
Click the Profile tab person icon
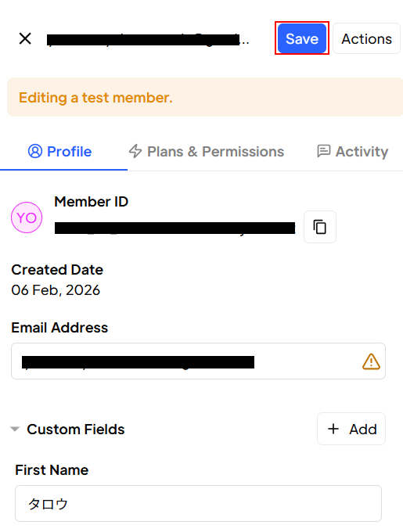35,151
